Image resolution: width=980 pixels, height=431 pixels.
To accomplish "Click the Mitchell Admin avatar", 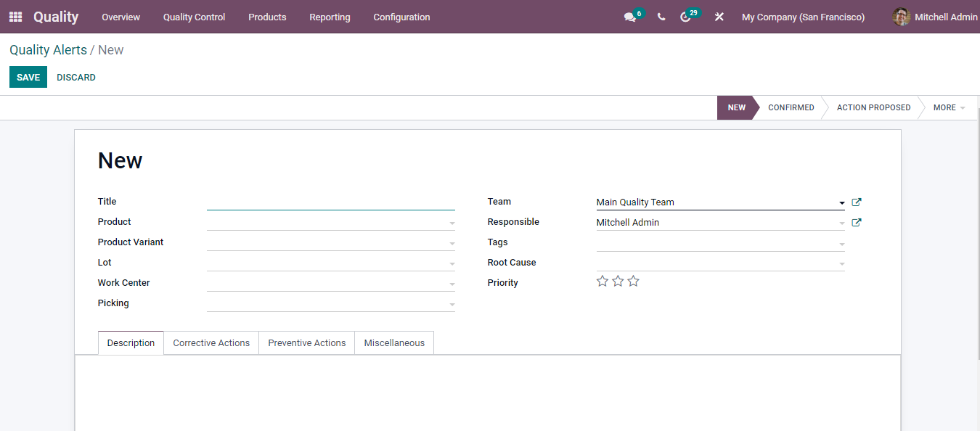I will point(900,17).
